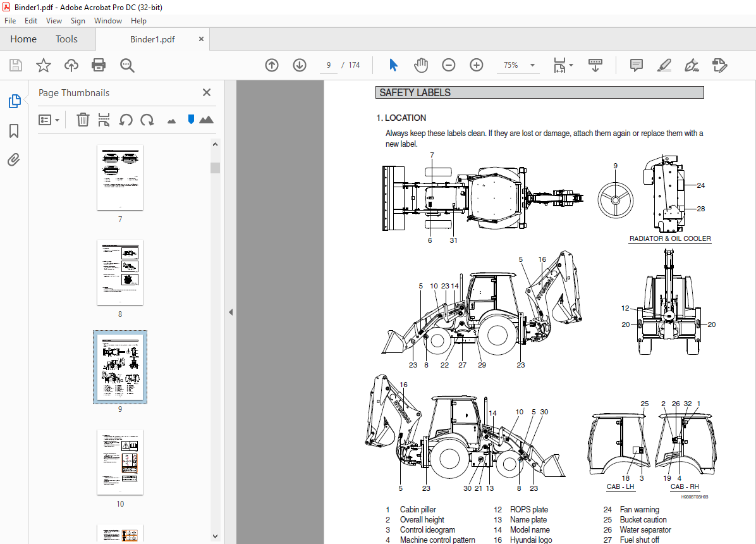Star this file as a favorite

point(44,65)
